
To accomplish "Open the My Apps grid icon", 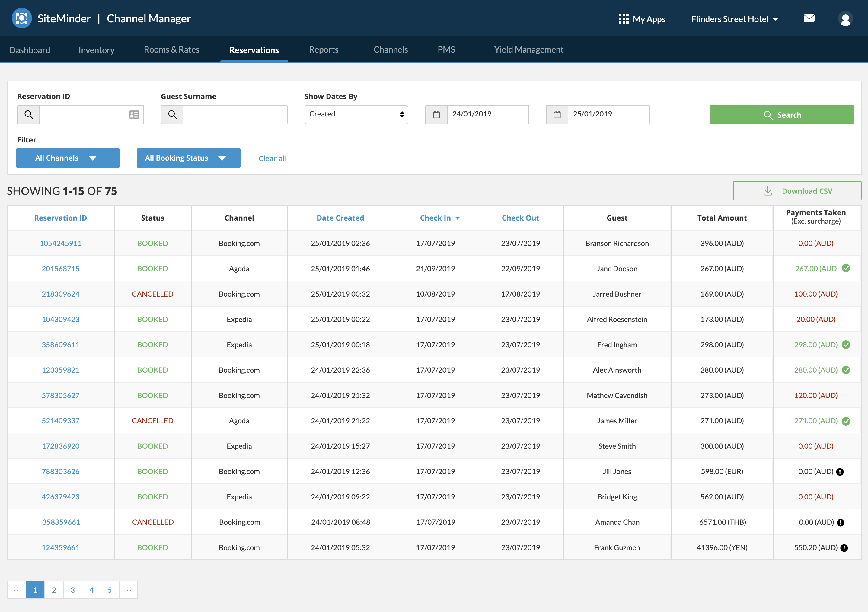I will pyautogui.click(x=624, y=19).
